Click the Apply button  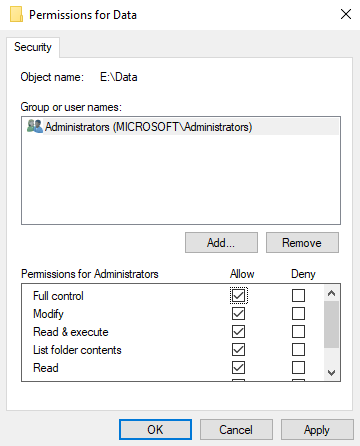(317, 430)
